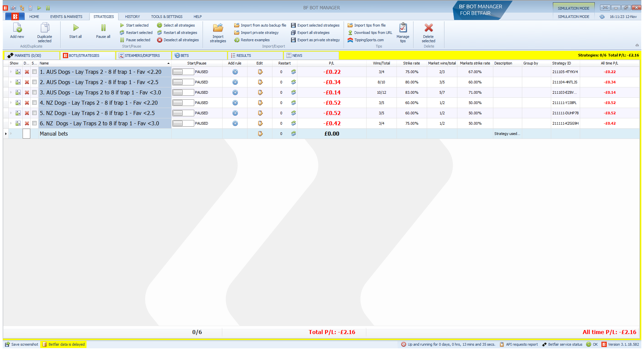The height and width of the screenshot is (351, 644).
Task: Open Import strategies folder icon
Action: pos(218,28)
